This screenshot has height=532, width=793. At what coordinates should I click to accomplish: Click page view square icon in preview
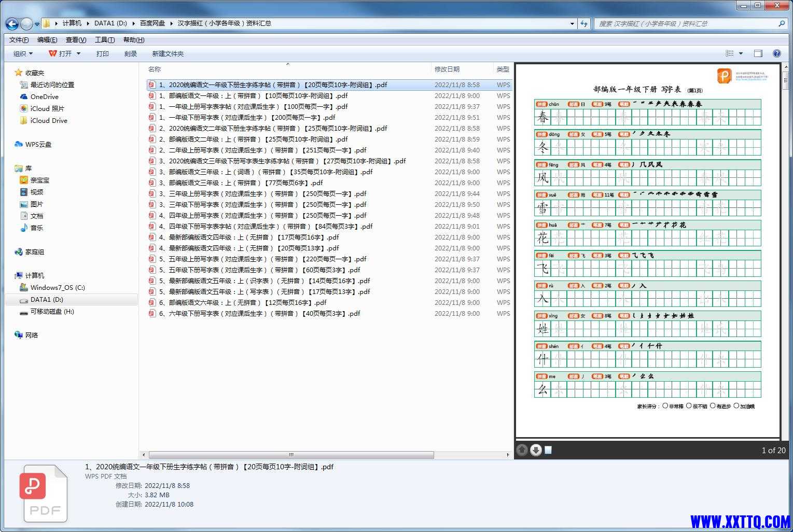coord(548,450)
